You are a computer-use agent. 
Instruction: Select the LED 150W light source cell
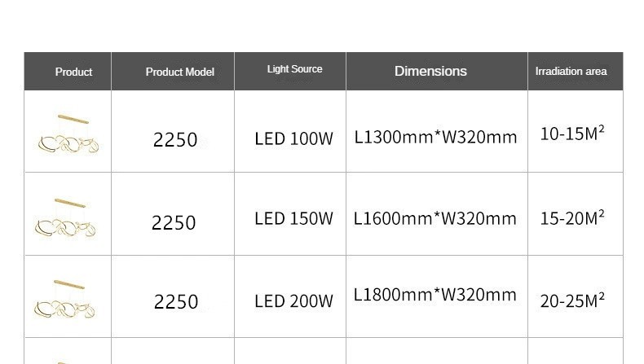pyautogui.click(x=293, y=218)
